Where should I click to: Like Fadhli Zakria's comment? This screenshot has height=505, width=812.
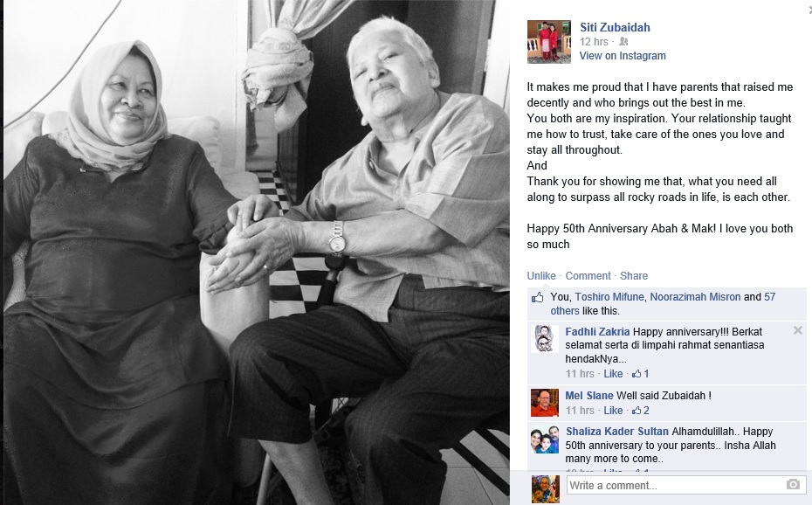coord(613,374)
